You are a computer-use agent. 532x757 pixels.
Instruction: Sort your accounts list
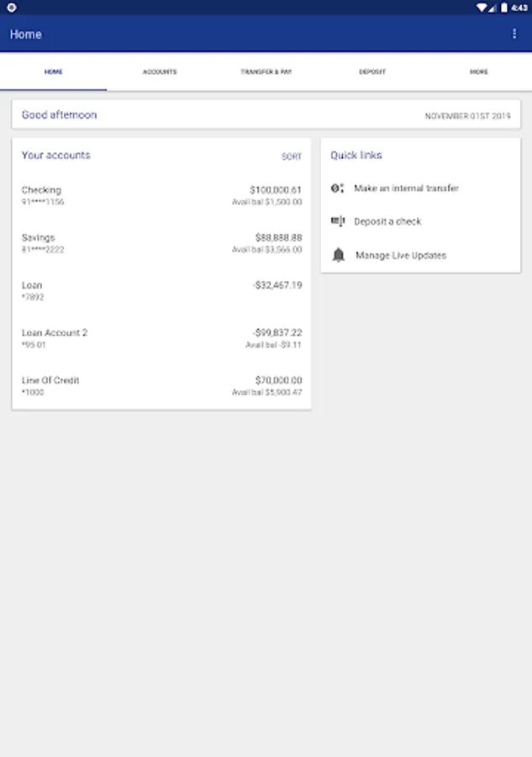pyautogui.click(x=291, y=156)
